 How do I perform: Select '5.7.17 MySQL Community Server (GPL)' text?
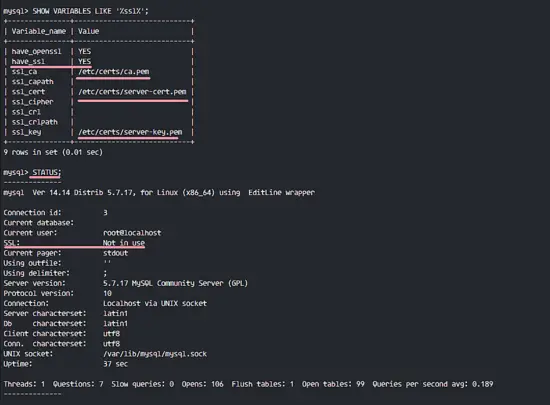175,283
